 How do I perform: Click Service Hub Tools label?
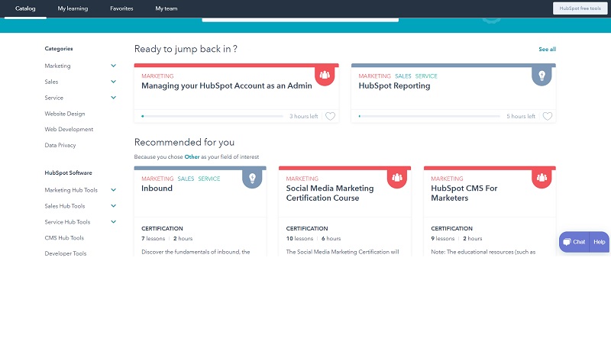67,222
